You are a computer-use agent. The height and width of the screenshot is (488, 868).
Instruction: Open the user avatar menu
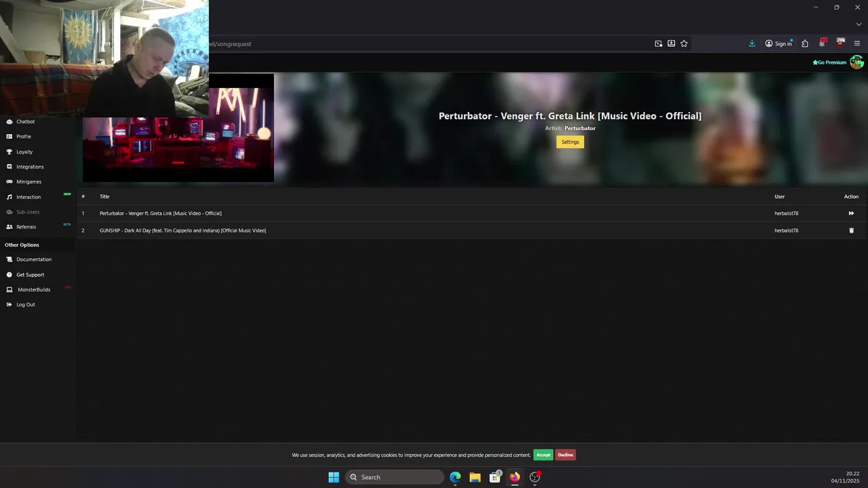click(856, 62)
